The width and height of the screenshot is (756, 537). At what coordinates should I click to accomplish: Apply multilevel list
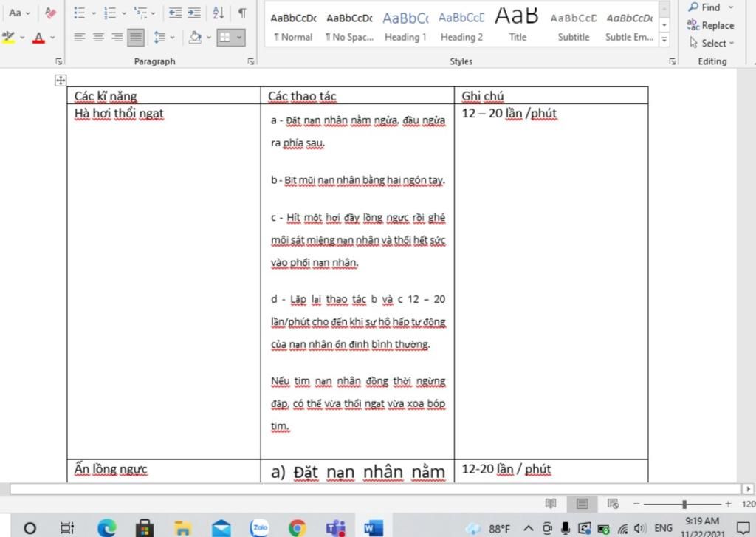[x=141, y=13]
